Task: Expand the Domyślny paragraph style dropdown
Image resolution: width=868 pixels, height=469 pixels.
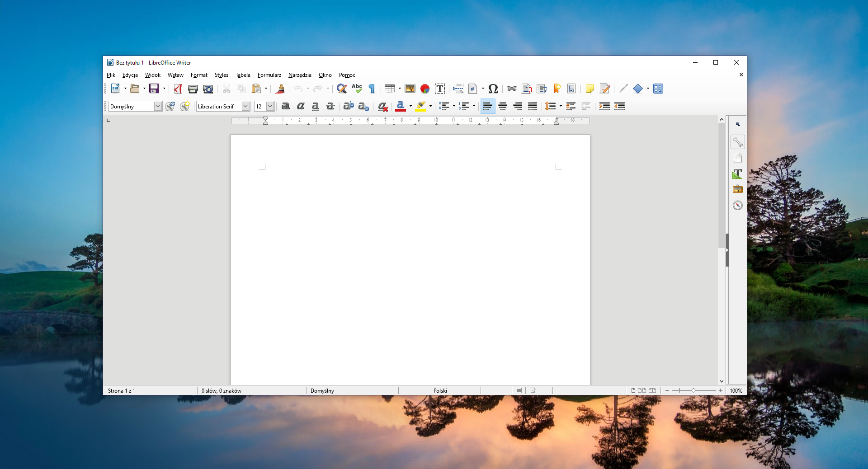Action: point(158,106)
